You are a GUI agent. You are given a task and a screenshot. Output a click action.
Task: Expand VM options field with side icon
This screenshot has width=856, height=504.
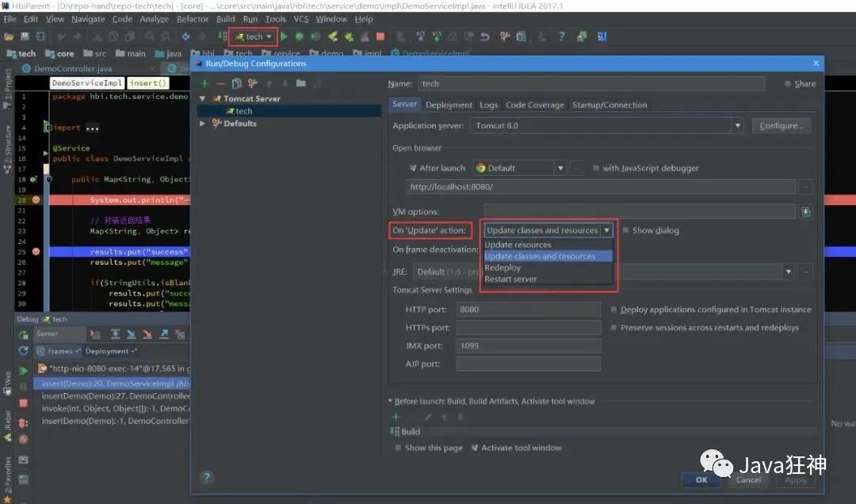pyautogui.click(x=806, y=212)
